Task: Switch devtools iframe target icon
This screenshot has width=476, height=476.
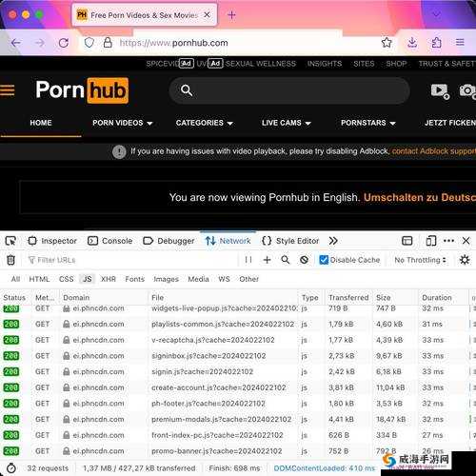Action: pyautogui.click(x=407, y=241)
